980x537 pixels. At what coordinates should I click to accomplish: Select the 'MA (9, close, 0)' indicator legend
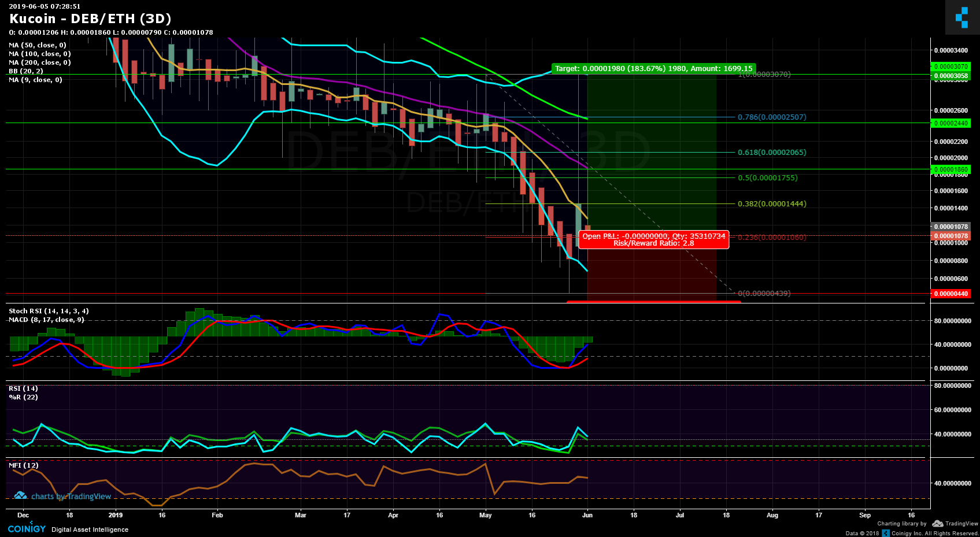tap(35, 80)
